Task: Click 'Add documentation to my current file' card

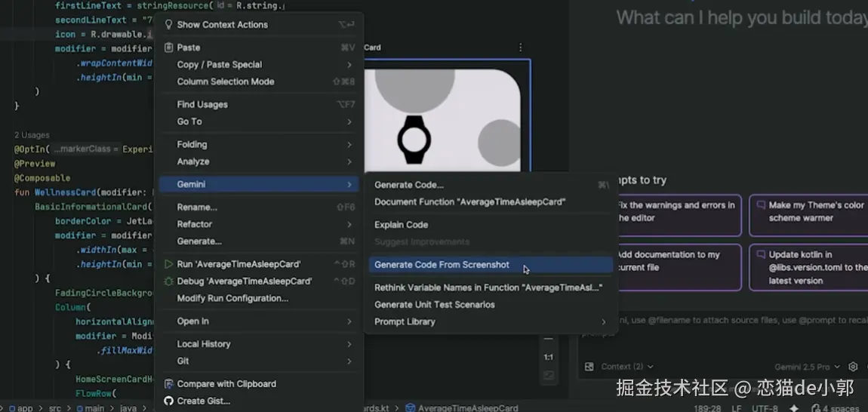Action: (x=679, y=267)
